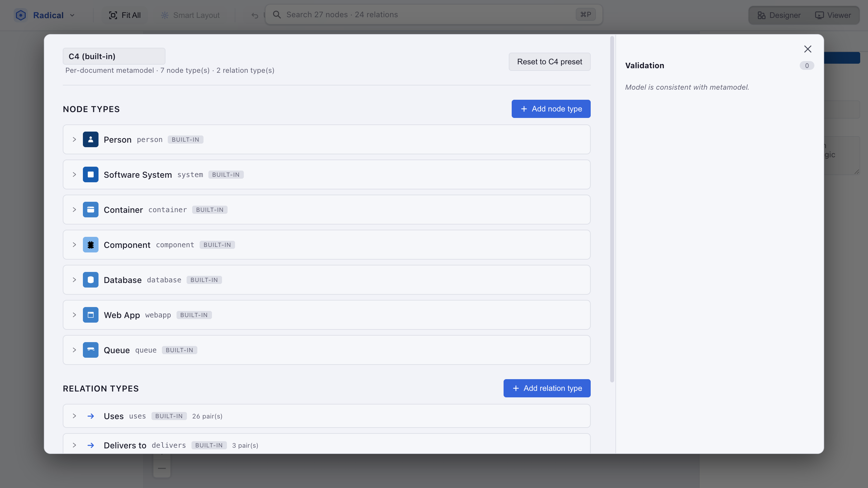Expand the Database node type row
This screenshot has width=868, height=488.
74,280
